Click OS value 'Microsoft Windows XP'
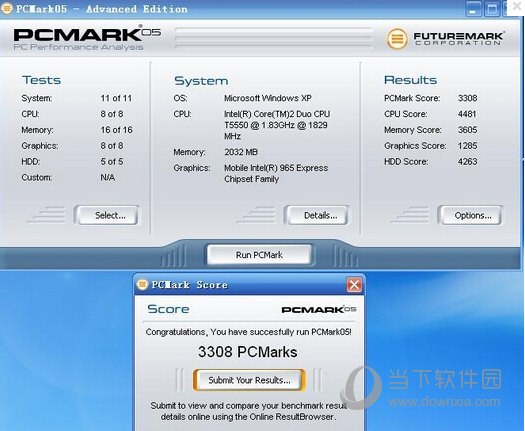The height and width of the screenshot is (431, 525). (x=268, y=98)
